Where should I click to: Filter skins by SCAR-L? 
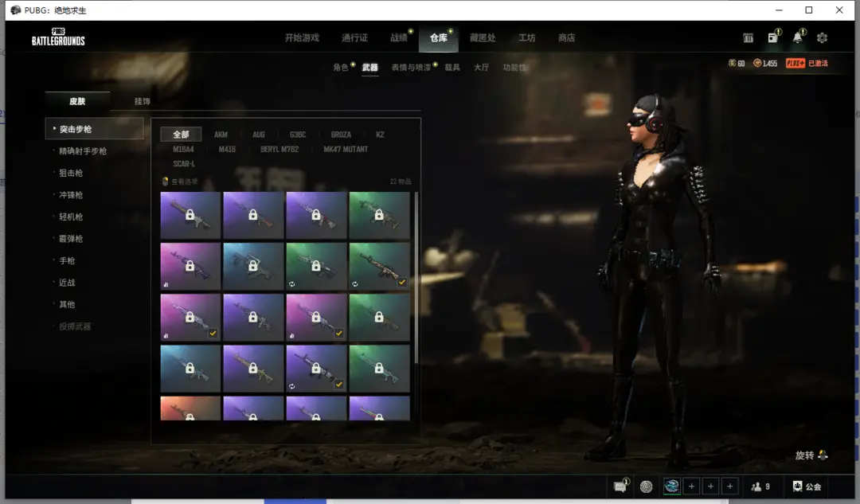184,163
